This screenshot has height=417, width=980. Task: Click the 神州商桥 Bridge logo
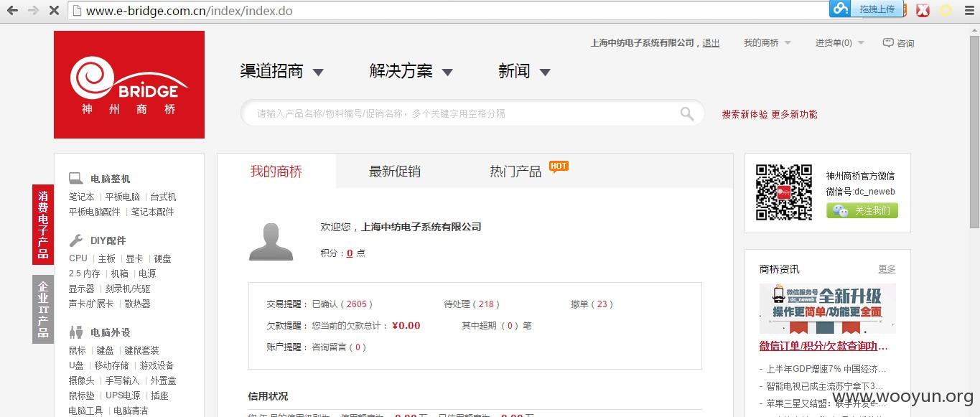[x=129, y=85]
